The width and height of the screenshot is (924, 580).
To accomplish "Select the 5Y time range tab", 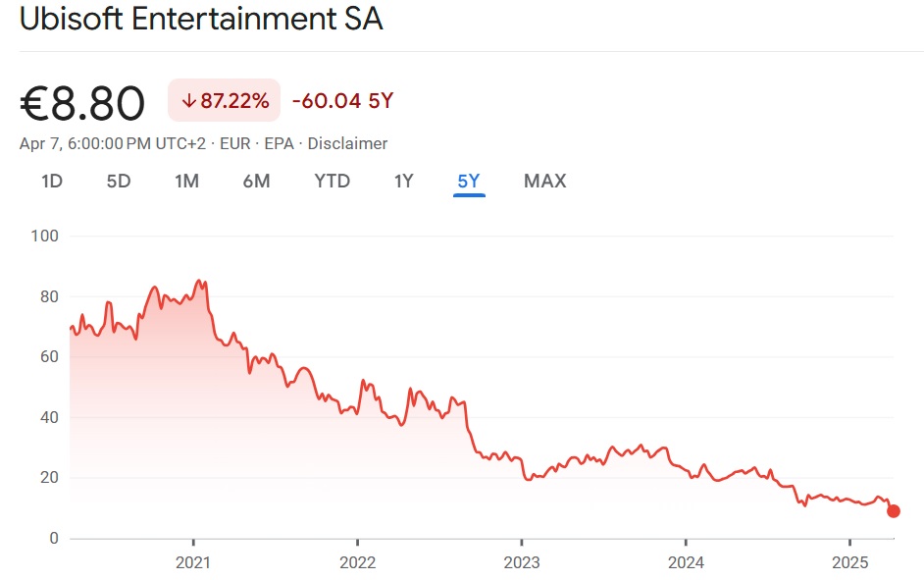I will tap(469, 182).
